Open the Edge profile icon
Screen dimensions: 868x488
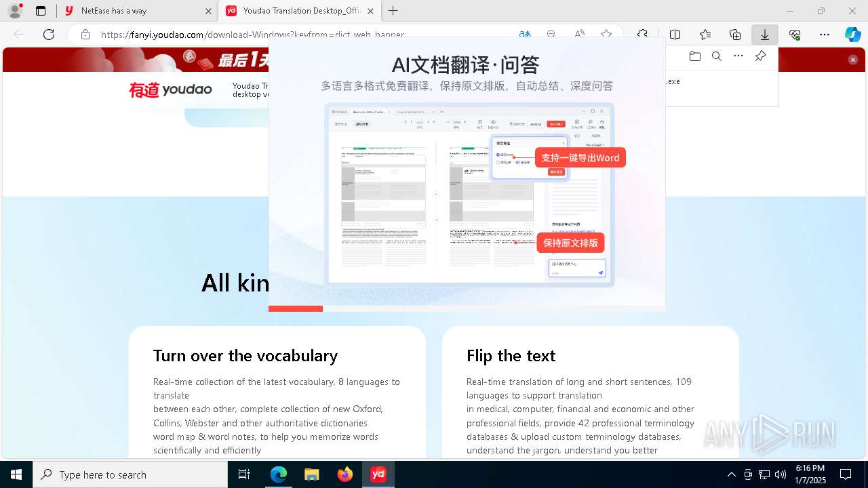coord(15,11)
